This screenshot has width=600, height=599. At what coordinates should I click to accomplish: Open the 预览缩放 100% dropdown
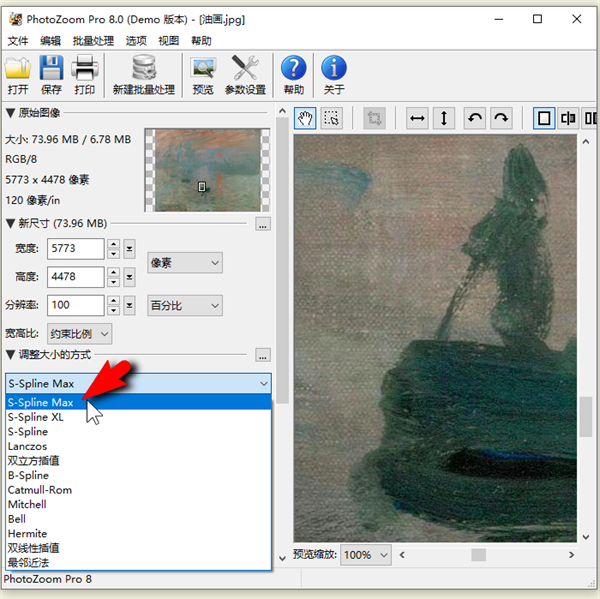(366, 555)
